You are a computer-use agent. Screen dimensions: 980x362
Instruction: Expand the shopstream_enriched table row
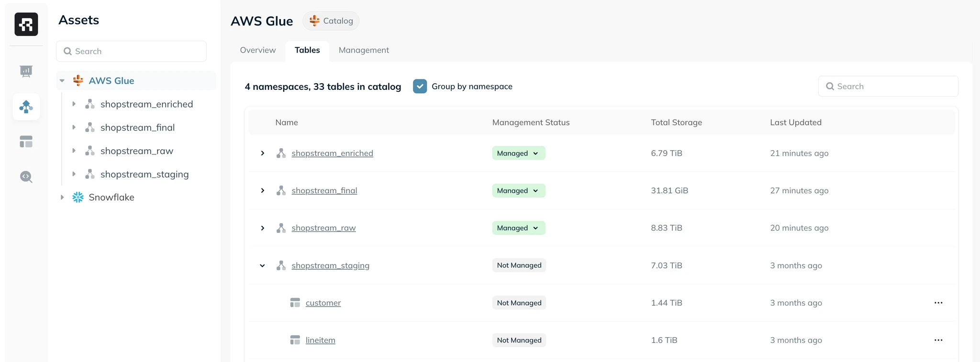point(263,153)
